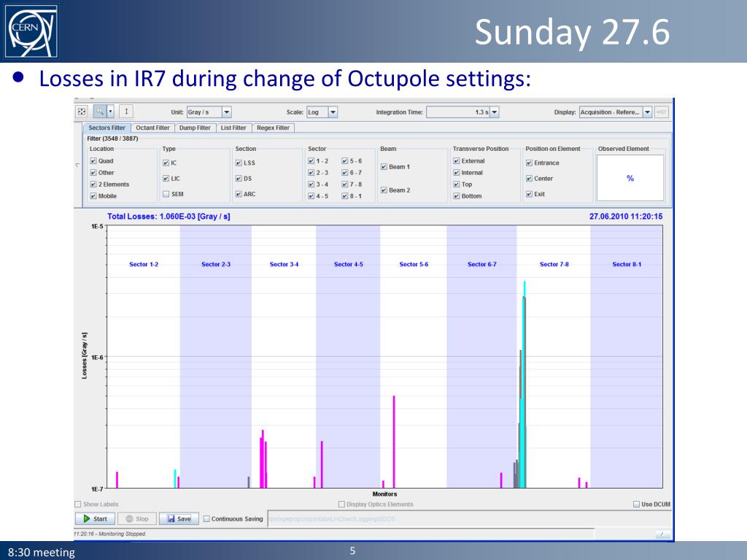Open the Regex Filter tab
The width and height of the screenshot is (747, 560).
273,128
